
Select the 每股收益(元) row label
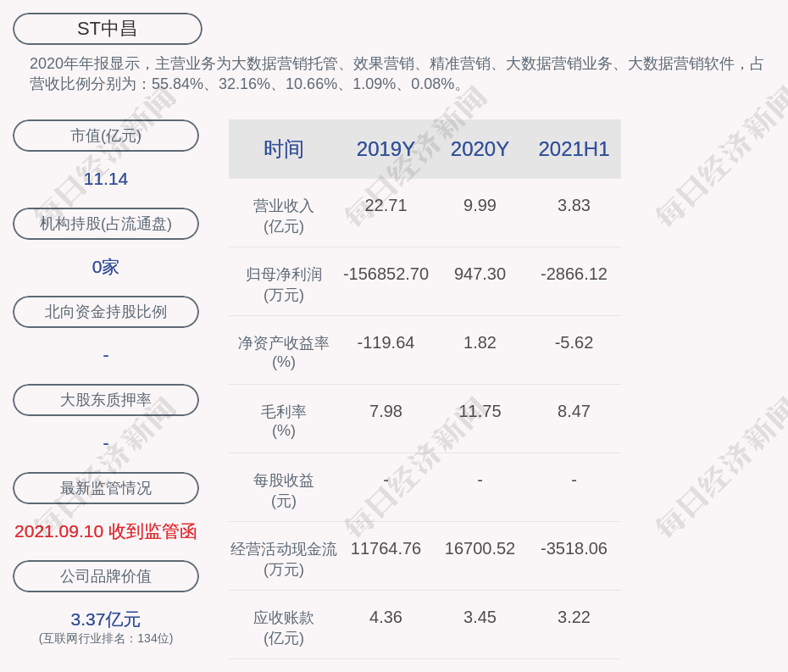click(284, 491)
